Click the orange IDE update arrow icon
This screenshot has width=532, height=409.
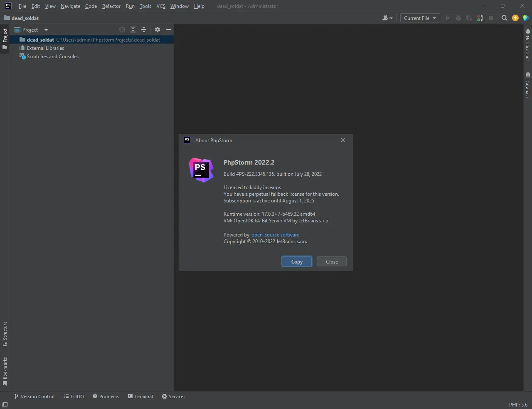pyautogui.click(x=515, y=18)
